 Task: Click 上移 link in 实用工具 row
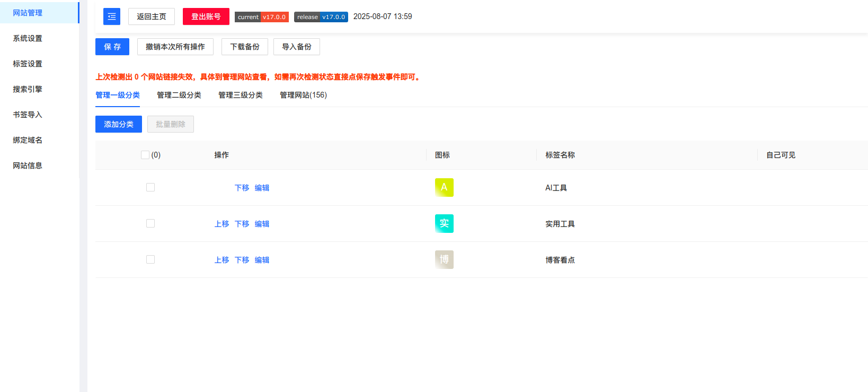(x=222, y=224)
